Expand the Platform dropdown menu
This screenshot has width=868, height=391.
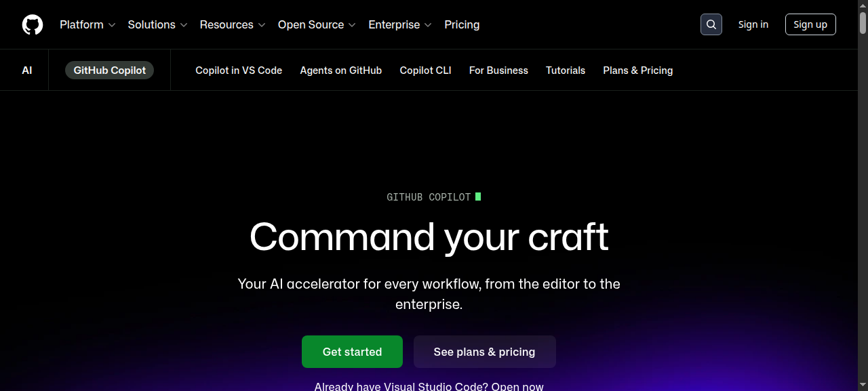pyautogui.click(x=87, y=24)
